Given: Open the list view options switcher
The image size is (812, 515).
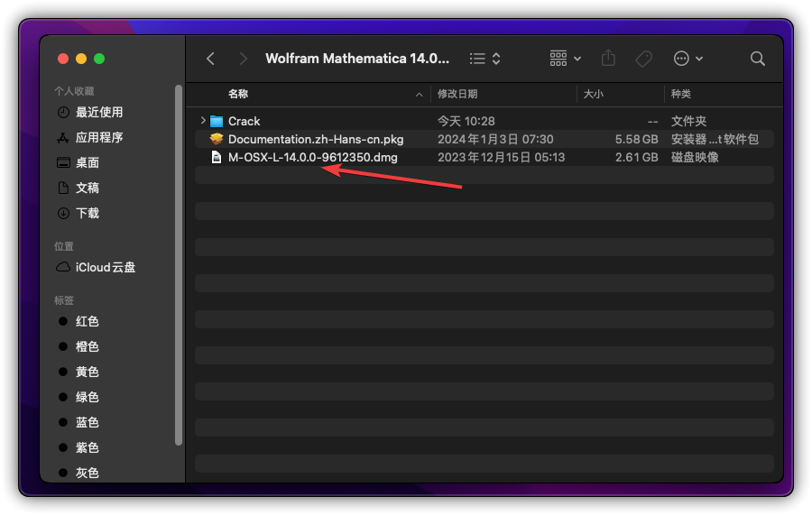Looking at the screenshot, I should 485,59.
